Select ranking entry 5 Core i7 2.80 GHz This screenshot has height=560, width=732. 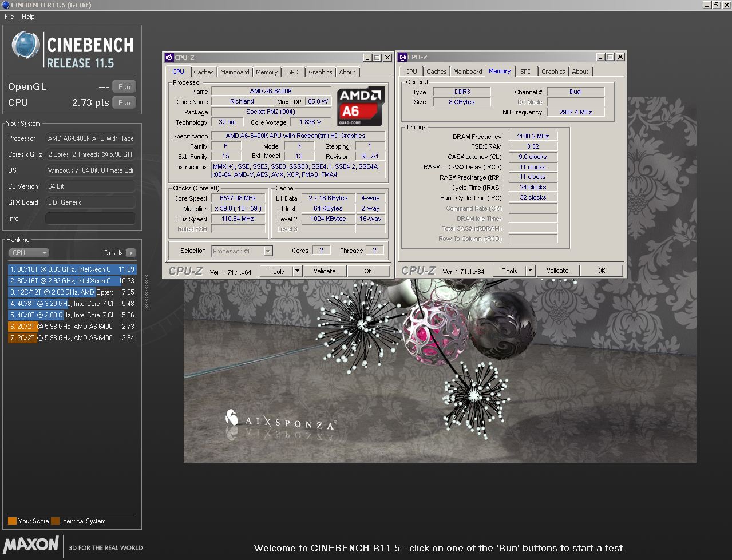72,315
